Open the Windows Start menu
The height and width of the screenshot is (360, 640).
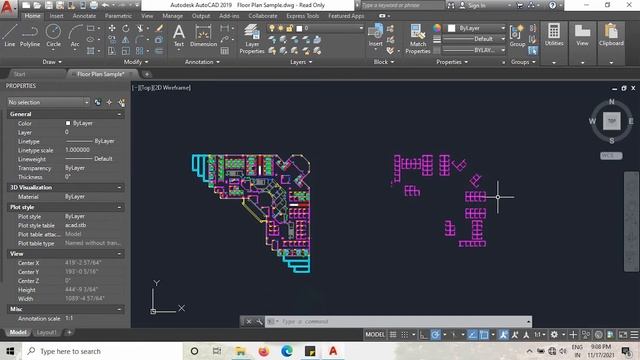pyautogui.click(x=10, y=351)
